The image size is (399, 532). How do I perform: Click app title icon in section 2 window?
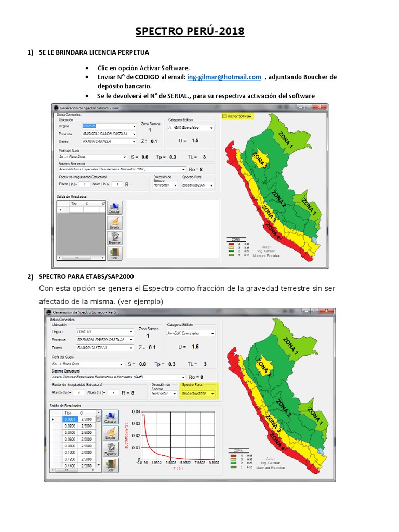point(49,312)
